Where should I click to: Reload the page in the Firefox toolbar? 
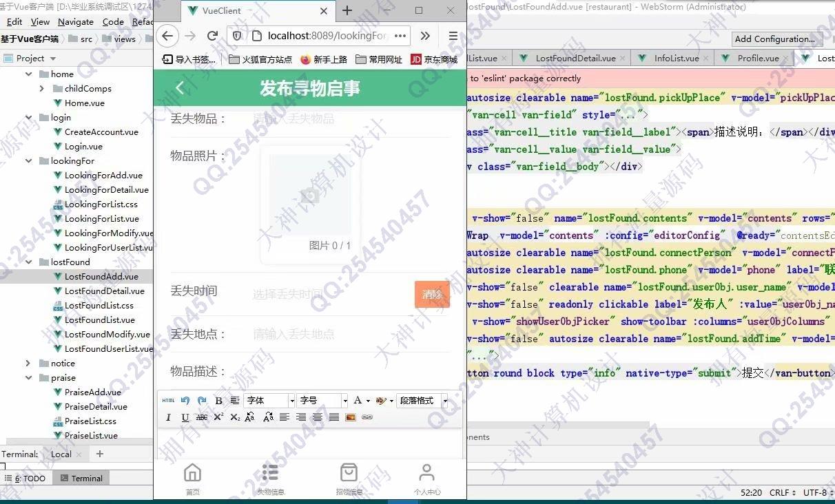pos(213,36)
